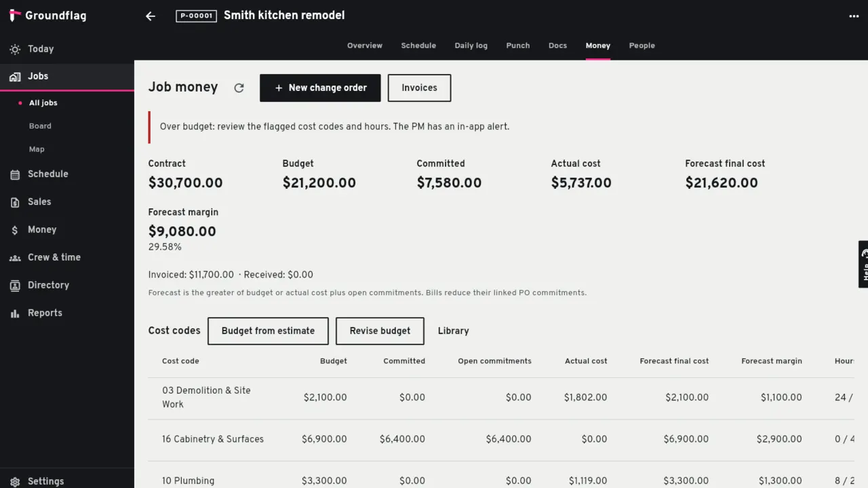This screenshot has width=868, height=488.
Task: Click the Contract value $30,700.00
Action: pos(185,183)
